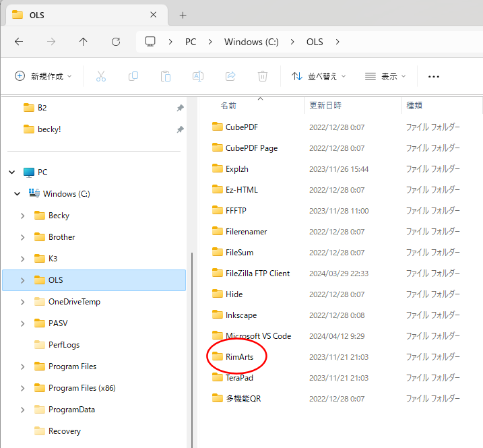Select the TeraPad folder
The height and width of the screenshot is (448, 483).
pyautogui.click(x=232, y=378)
